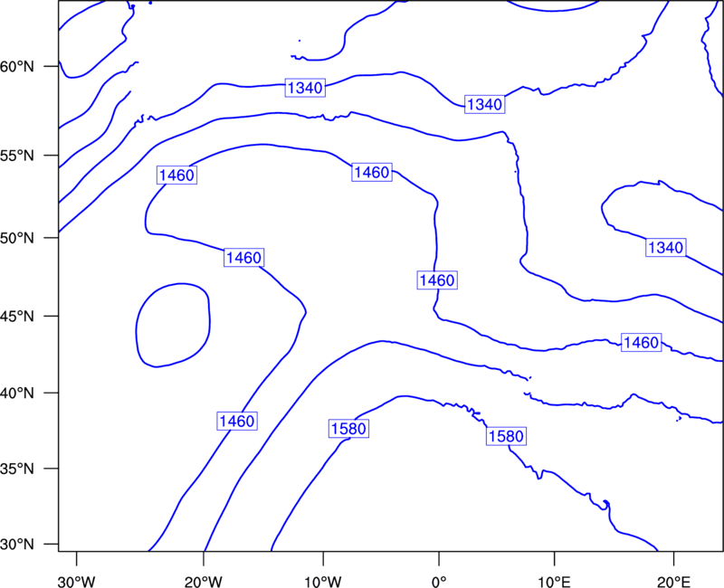Pick the 45°N latitude label

[x=17, y=317]
